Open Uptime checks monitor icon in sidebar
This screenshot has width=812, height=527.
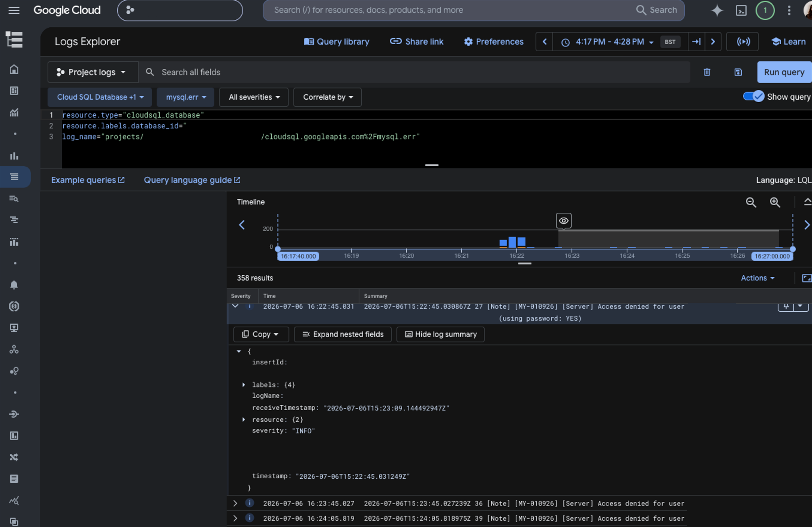click(14, 328)
